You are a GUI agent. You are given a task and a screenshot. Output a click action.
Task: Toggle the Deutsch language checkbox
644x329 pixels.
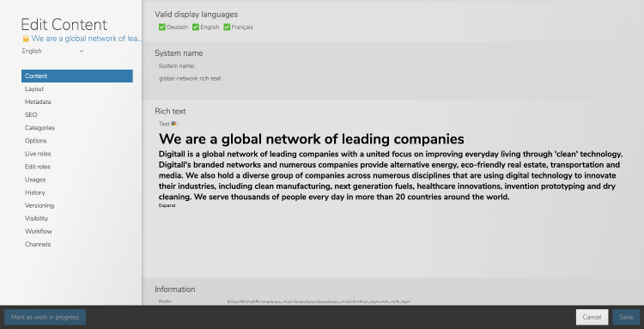tap(161, 27)
